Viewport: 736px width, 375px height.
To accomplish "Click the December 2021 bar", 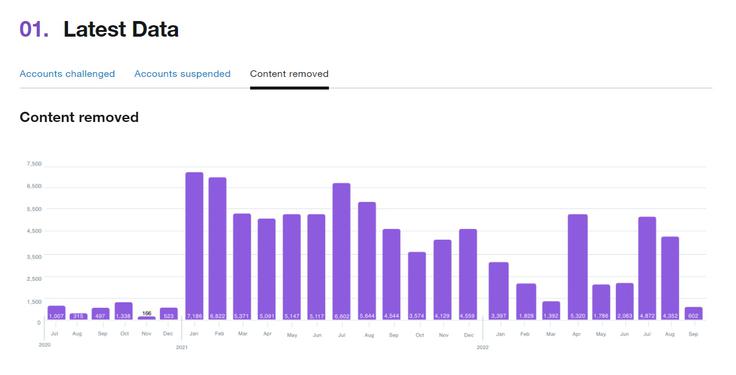I will pos(468,275).
